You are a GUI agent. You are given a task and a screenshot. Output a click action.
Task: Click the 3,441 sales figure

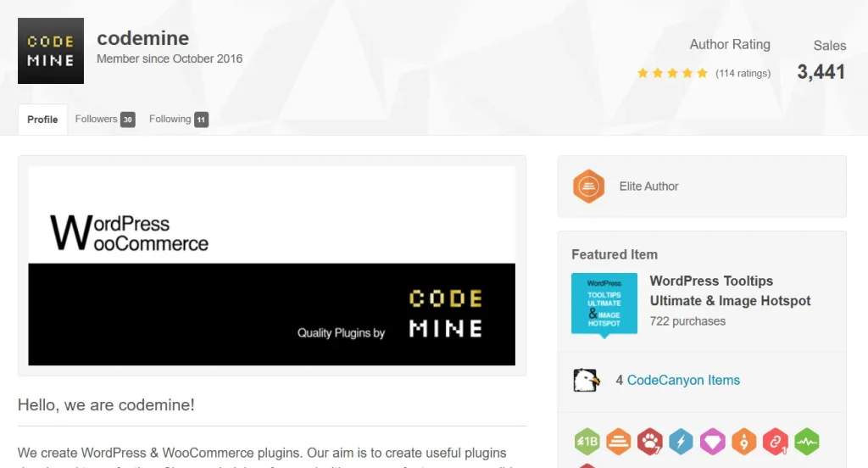pyautogui.click(x=821, y=72)
